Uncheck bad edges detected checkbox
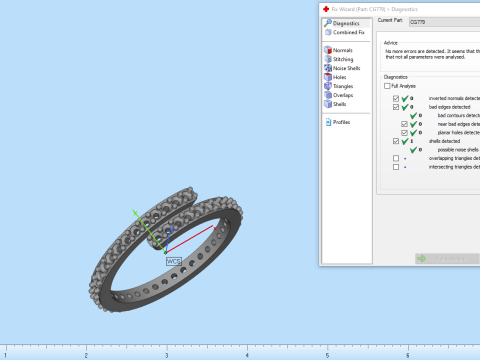Image resolution: width=480 pixels, height=360 pixels. 396,107
